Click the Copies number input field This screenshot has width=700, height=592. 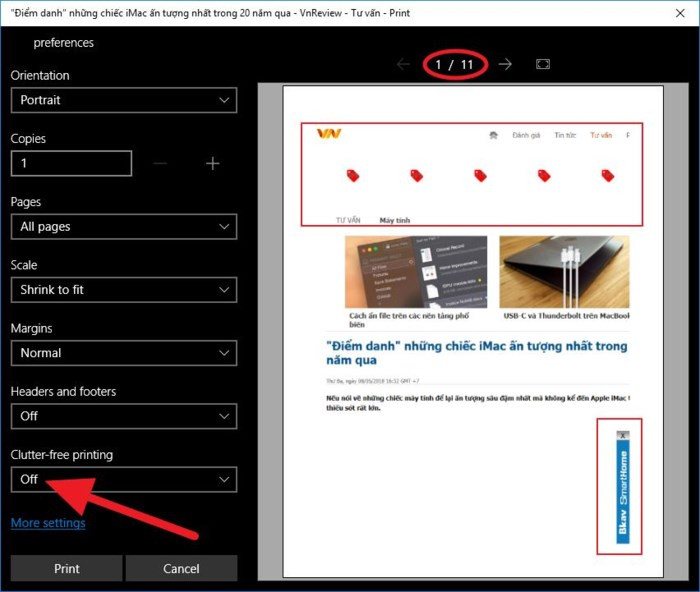click(71, 163)
